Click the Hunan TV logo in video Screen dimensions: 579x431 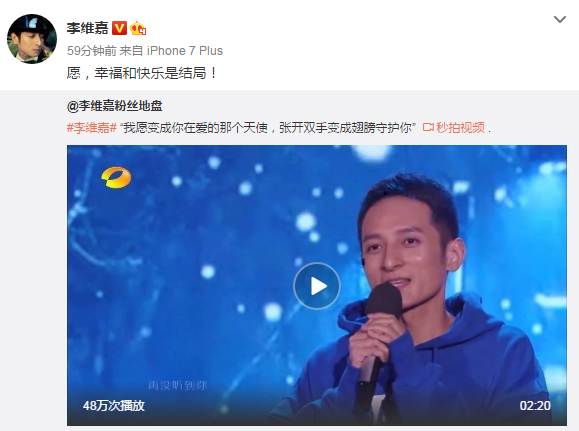[116, 178]
